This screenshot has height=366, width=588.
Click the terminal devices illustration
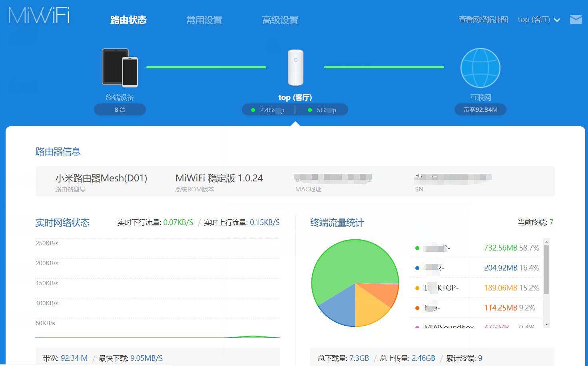(x=120, y=68)
